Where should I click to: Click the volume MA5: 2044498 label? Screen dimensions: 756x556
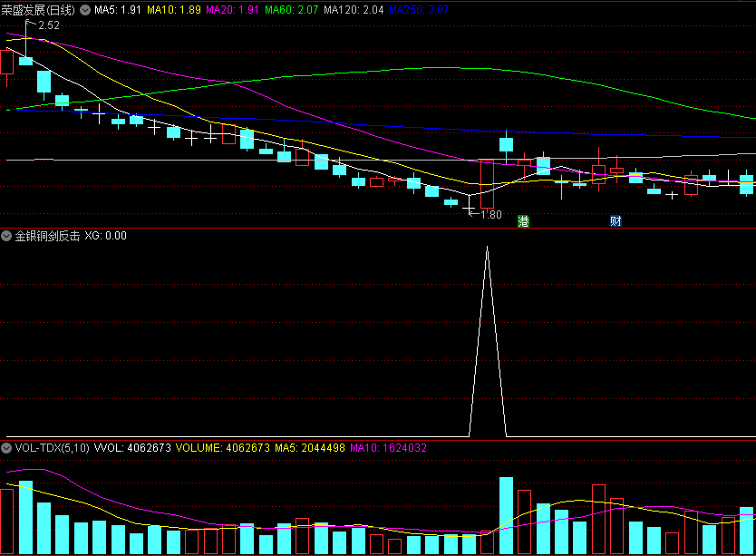(x=310, y=448)
